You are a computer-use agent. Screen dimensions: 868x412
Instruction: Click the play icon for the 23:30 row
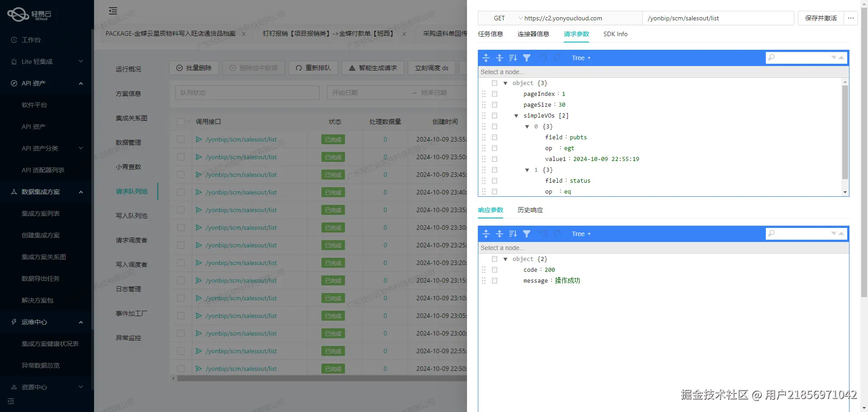click(198, 227)
